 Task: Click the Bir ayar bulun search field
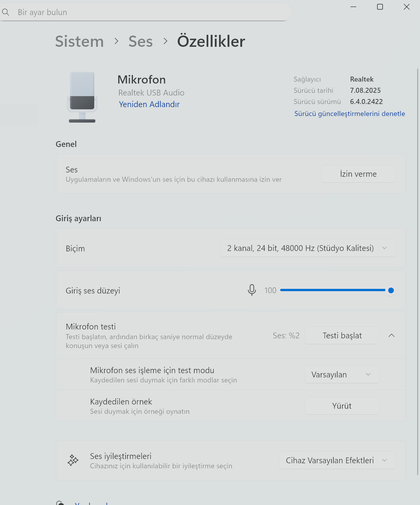pos(151,12)
